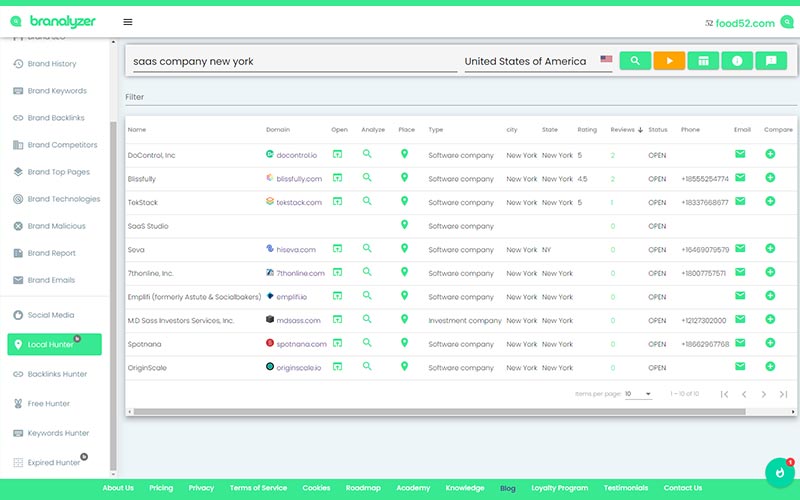Screen dimensions: 800x500
Task: Click the spotnana.com domain link
Action: pos(301,344)
